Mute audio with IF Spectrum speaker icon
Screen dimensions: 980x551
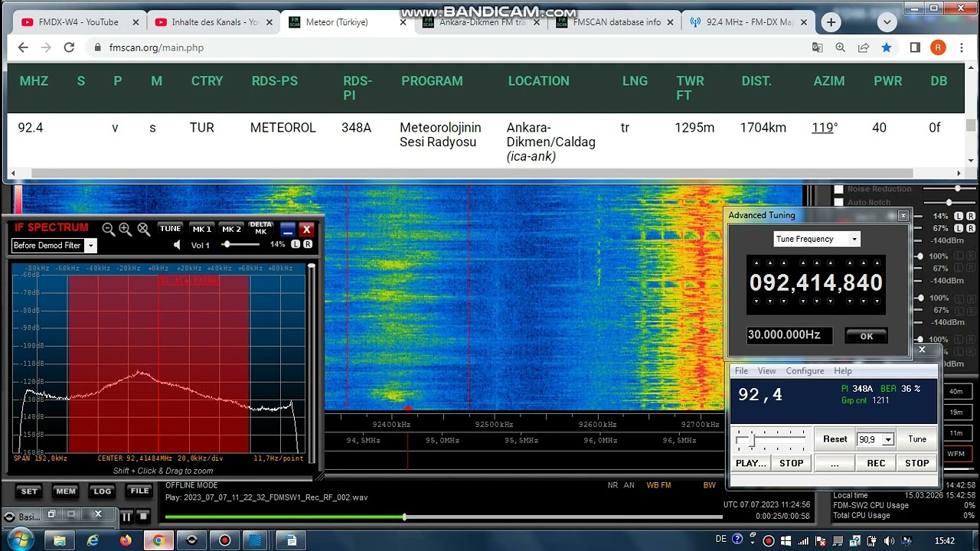177,245
